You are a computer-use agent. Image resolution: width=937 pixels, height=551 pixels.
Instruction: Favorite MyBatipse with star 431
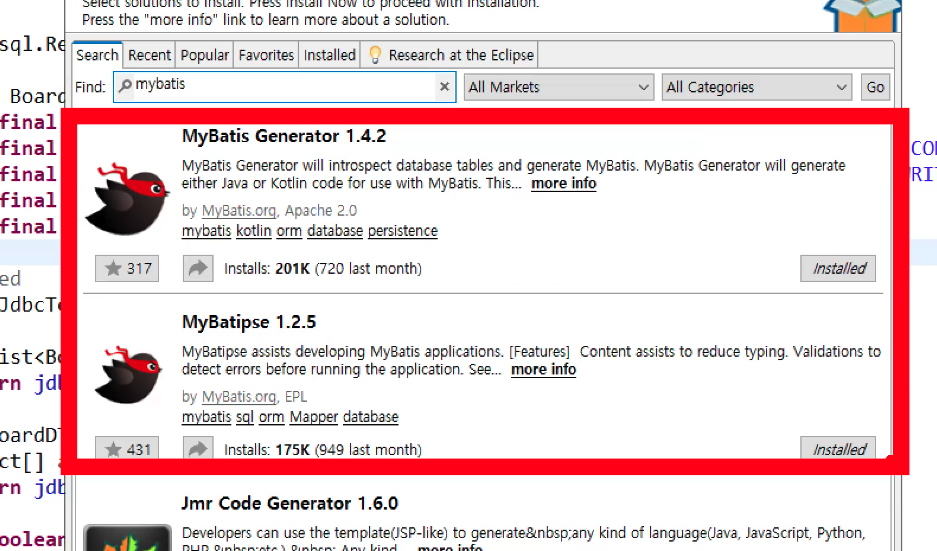click(x=127, y=448)
